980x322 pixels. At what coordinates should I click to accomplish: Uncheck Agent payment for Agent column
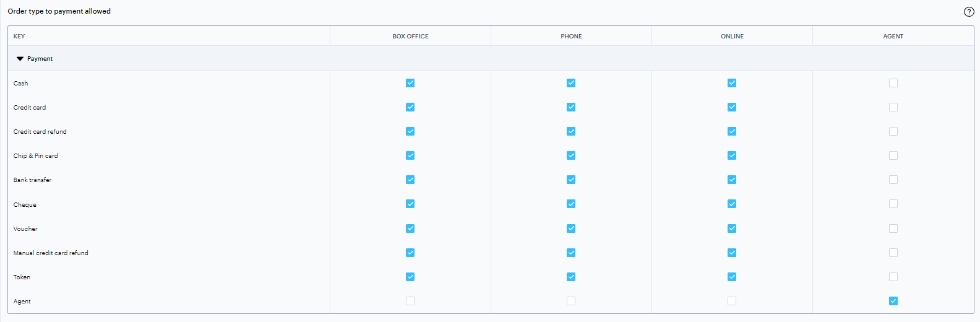click(x=893, y=301)
